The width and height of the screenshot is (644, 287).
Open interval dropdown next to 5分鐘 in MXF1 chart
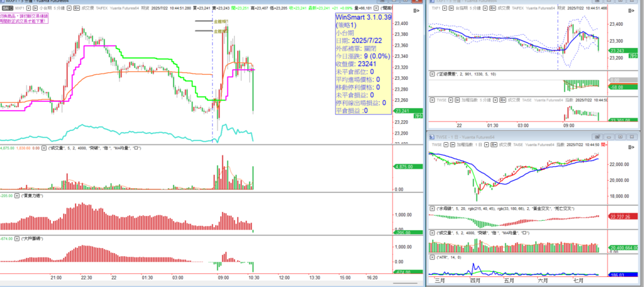click(x=69, y=8)
